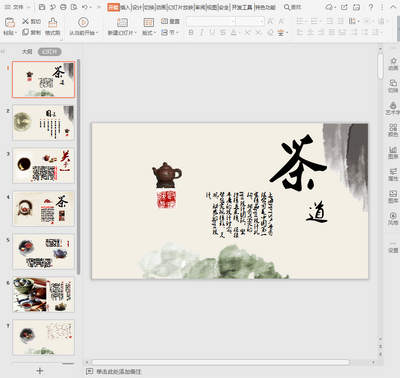Click the horizontal scrollbar under slide
The height and width of the screenshot is (378, 400).
tap(220, 362)
